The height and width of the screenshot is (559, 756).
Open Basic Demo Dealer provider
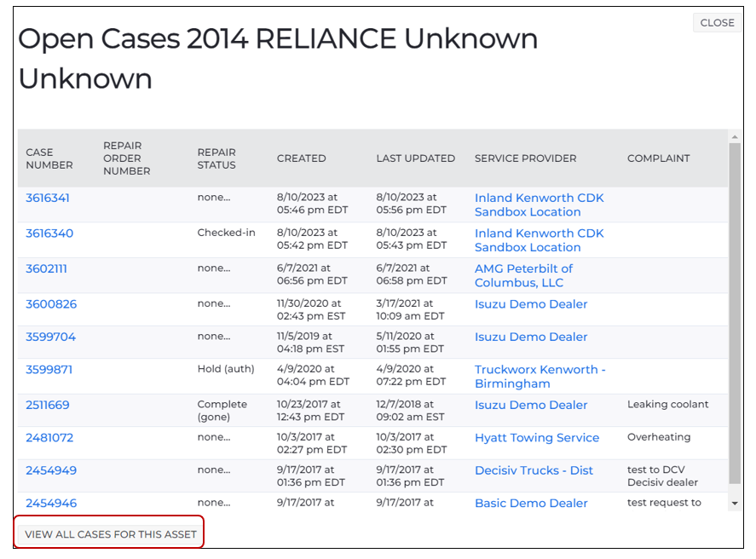coord(531,503)
